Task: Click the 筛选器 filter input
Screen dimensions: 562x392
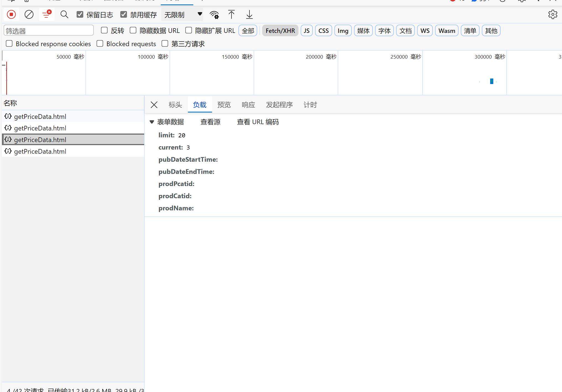Action: pos(49,31)
